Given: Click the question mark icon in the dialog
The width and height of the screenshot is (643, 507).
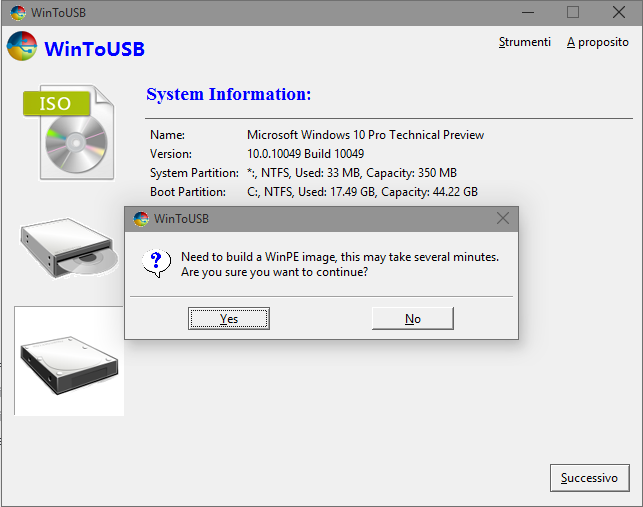Looking at the screenshot, I should [x=156, y=263].
